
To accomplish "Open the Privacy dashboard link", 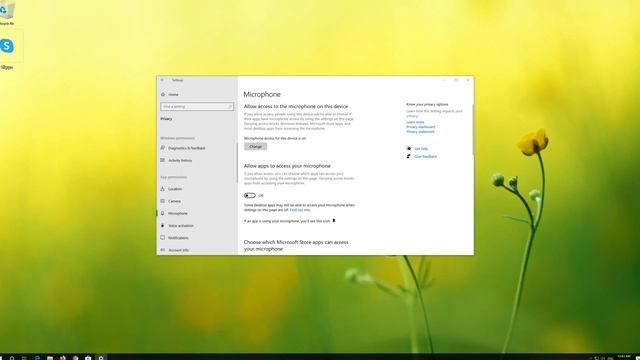I will click(421, 127).
